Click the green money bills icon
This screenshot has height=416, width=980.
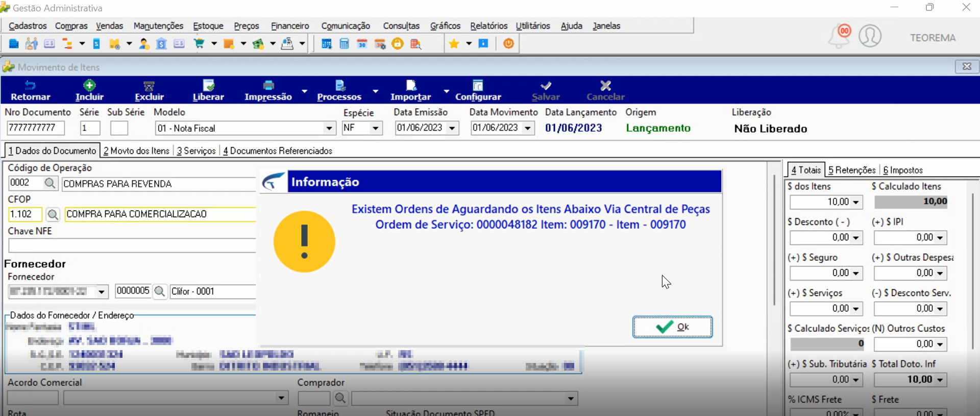coord(258,44)
